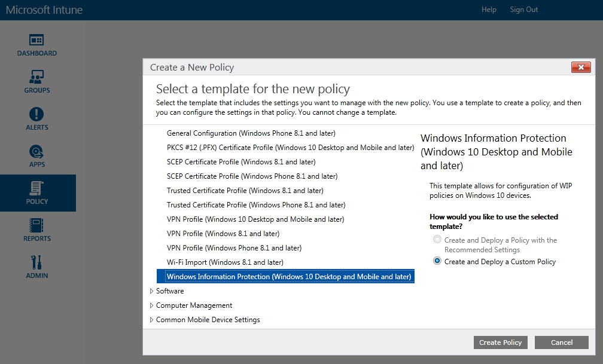Pick PKCS #12 (.PFX) Certificate Profile template
The height and width of the screenshot is (364, 603).
click(x=290, y=148)
